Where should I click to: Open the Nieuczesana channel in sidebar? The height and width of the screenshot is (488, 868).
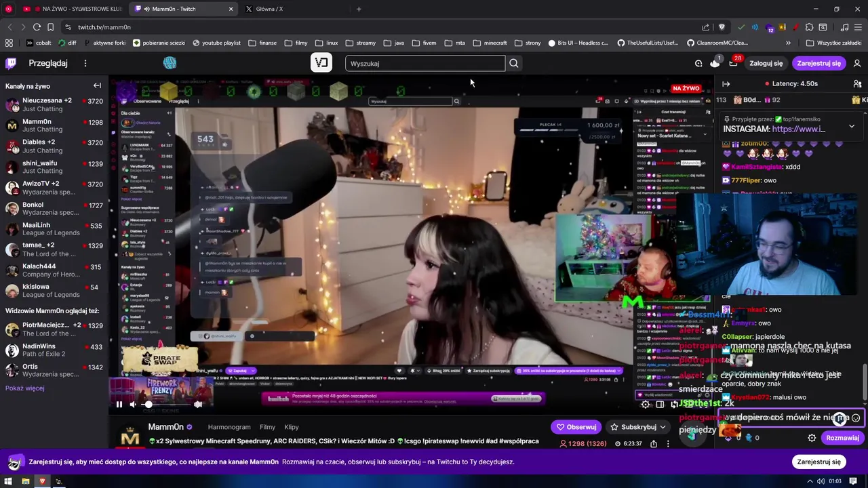pyautogui.click(x=54, y=104)
